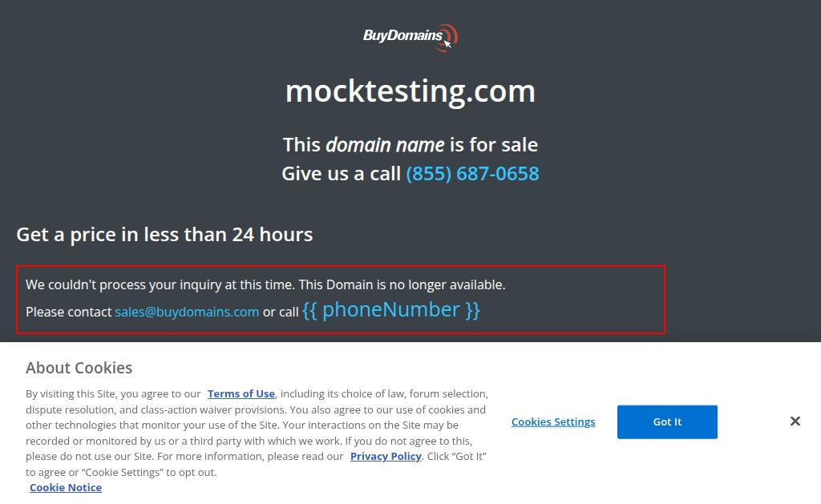The height and width of the screenshot is (504, 821).
Task: Click 'Get a price in less than 24 hours' heading
Action: (x=164, y=235)
